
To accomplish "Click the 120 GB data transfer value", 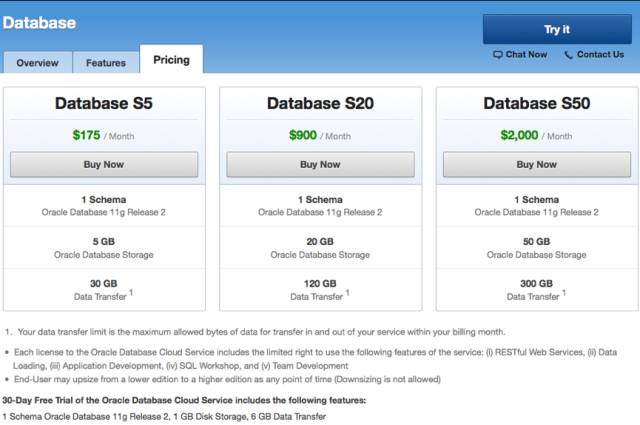I will (320, 284).
